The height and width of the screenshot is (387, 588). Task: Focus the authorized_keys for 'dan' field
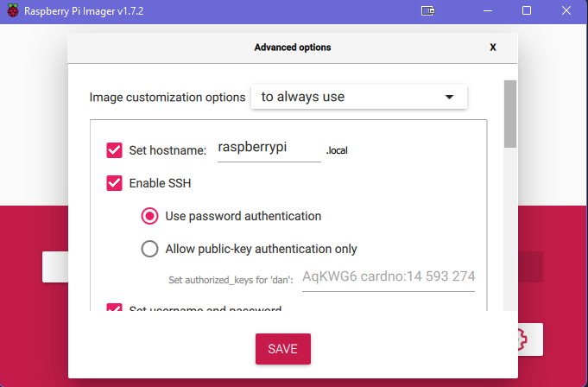(389, 279)
